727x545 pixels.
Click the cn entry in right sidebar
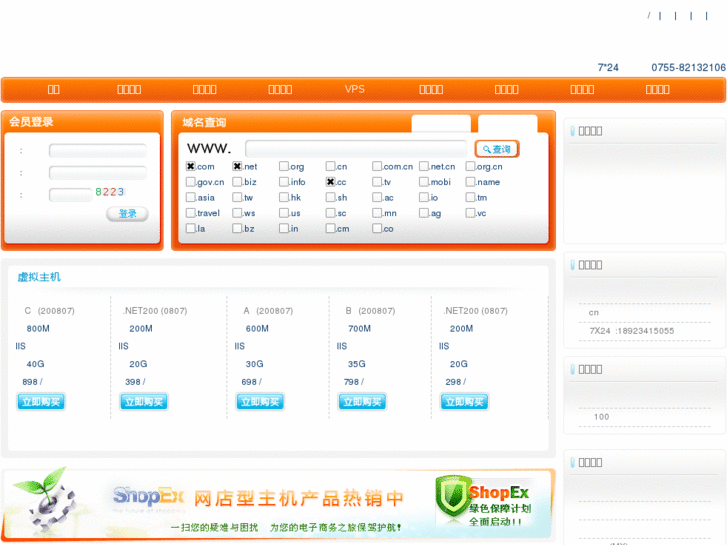tap(593, 312)
